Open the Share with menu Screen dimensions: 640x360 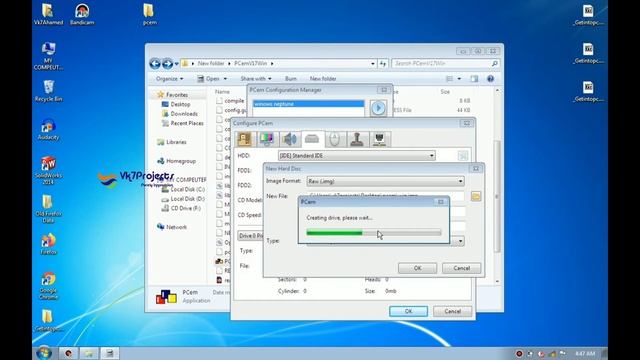256,79
